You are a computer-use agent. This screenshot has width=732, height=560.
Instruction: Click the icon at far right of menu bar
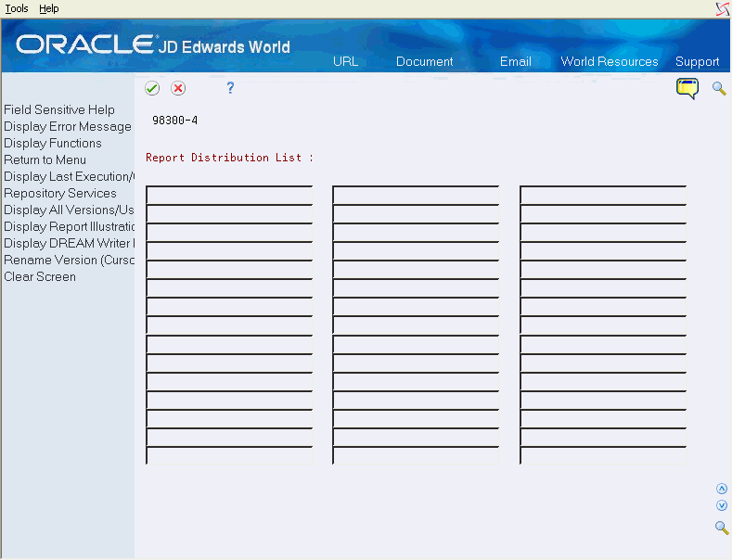[x=723, y=8]
